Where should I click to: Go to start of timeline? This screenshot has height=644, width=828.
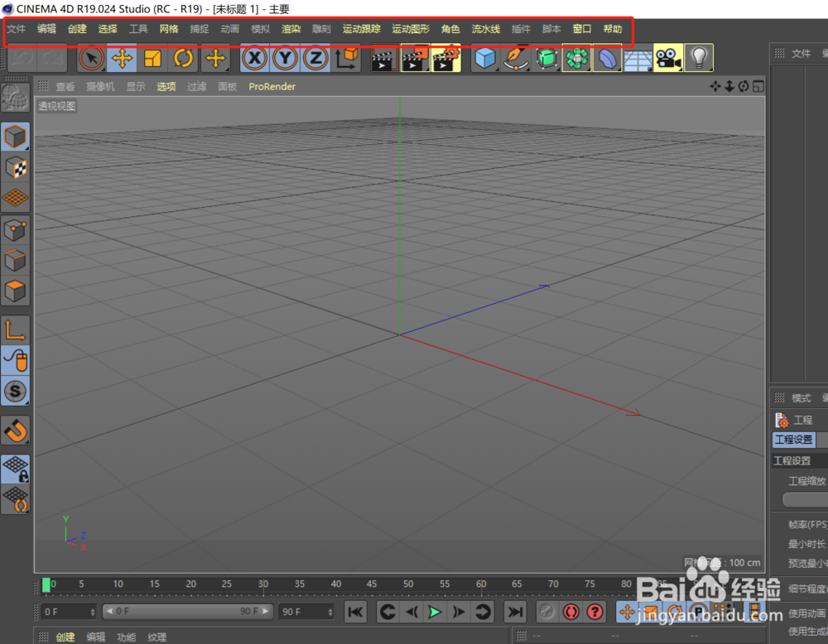coord(355,612)
